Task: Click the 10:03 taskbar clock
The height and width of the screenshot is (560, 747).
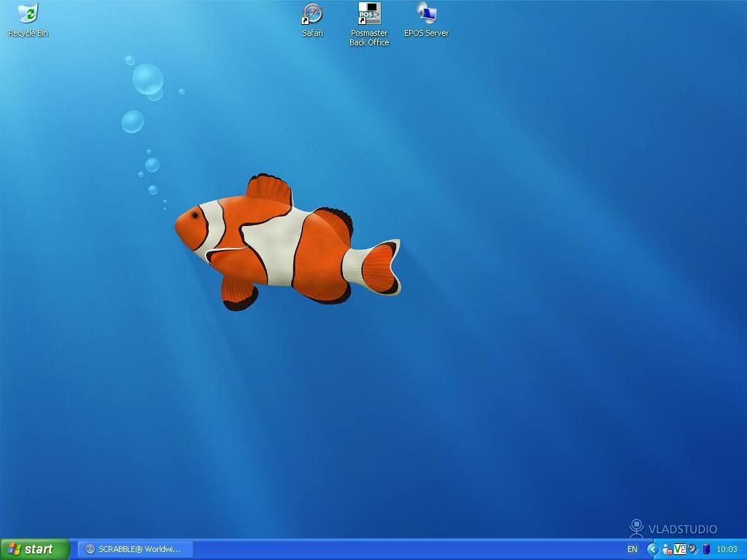Action: (727, 550)
